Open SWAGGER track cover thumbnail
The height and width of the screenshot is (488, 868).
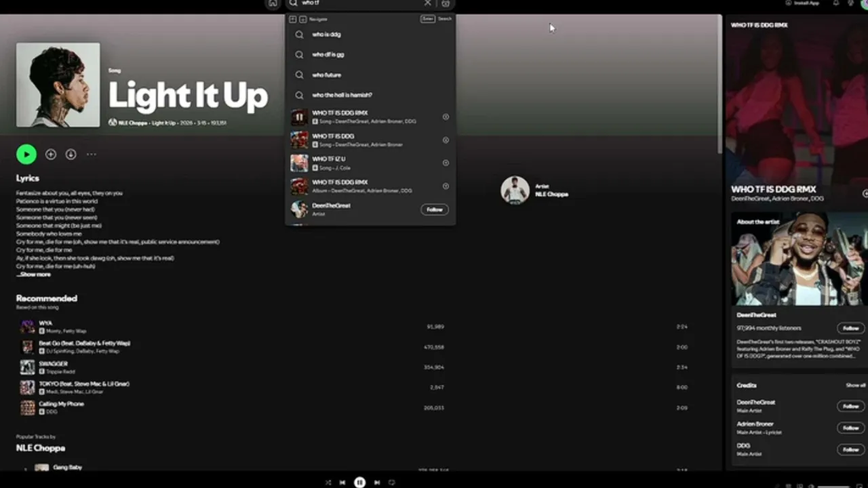[28, 367]
